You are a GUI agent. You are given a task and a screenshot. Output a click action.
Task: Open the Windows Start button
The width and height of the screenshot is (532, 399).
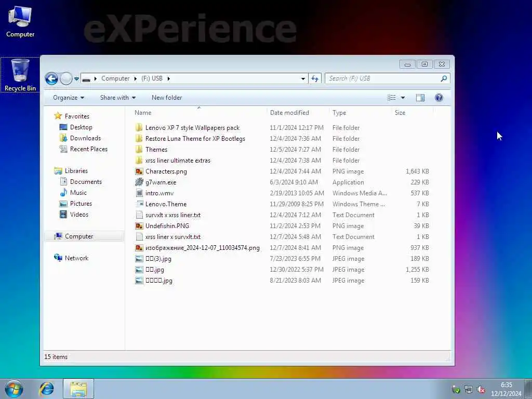(14, 389)
